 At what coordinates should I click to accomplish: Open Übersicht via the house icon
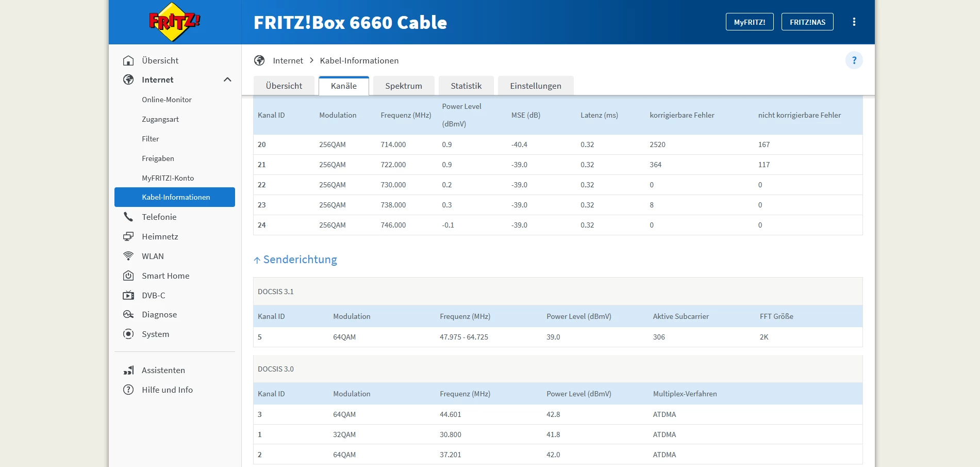(128, 60)
